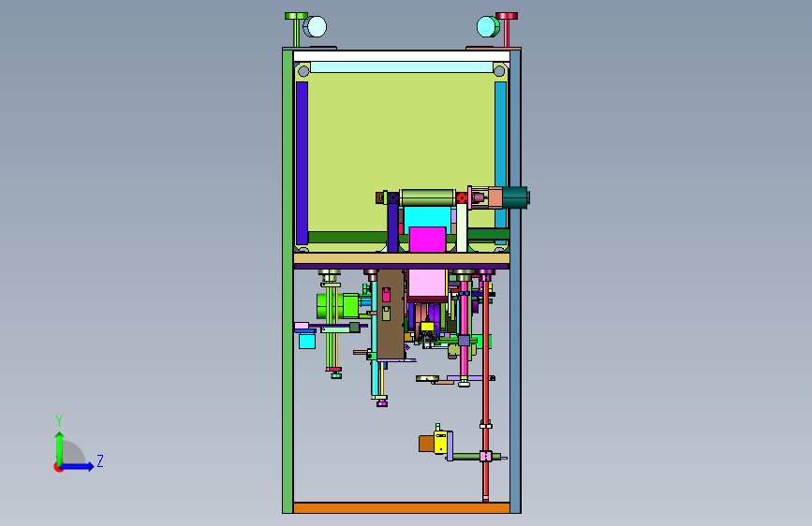Viewport: 812px width, 526px height.
Task: Select the yellow sensor body near the bottom
Action: [x=441, y=442]
